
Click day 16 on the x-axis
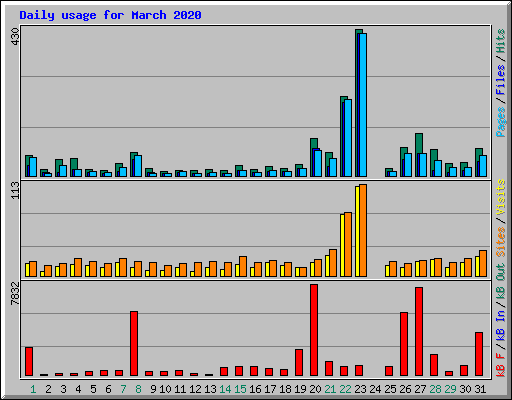point(255,389)
